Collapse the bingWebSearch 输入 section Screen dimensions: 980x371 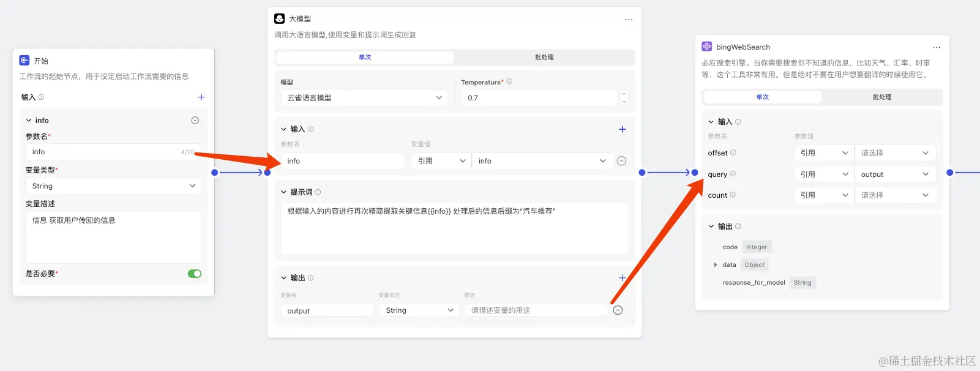[x=711, y=122]
